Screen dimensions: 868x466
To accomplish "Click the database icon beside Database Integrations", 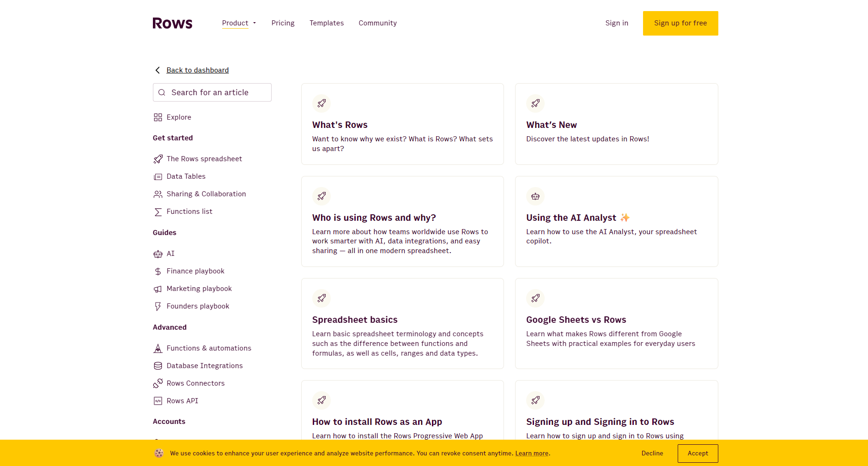I will pyautogui.click(x=158, y=366).
